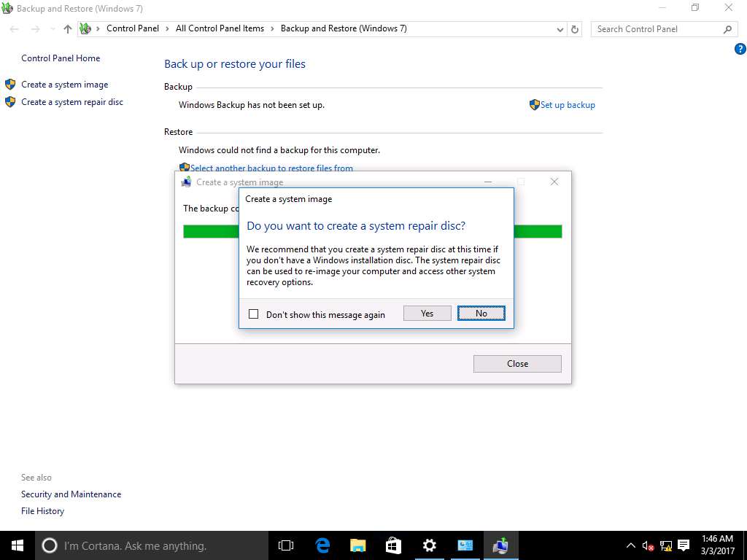Click shield icon beside Create a system repair disc
Viewport: 747px width, 560px height.
click(10, 102)
